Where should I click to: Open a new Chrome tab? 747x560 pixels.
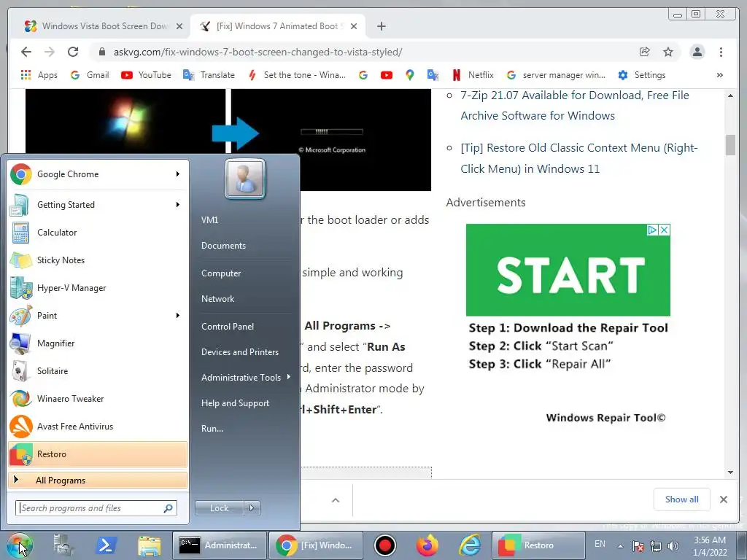point(381,26)
